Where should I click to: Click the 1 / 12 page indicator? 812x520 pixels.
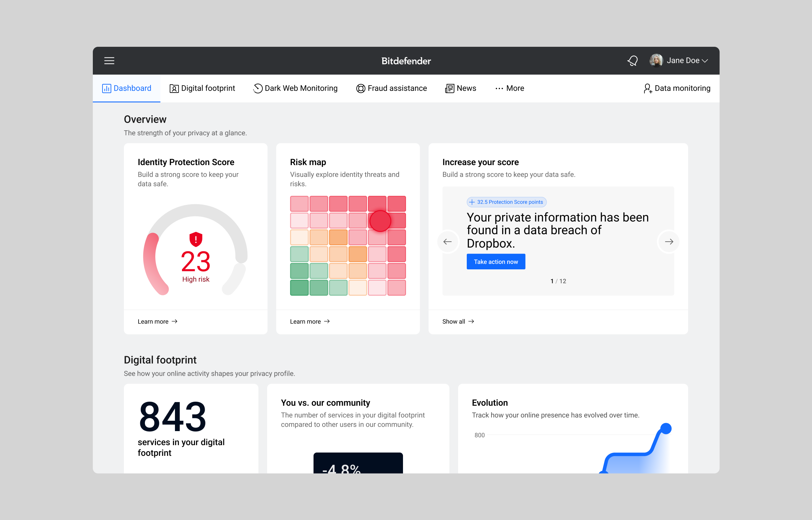[x=558, y=281]
